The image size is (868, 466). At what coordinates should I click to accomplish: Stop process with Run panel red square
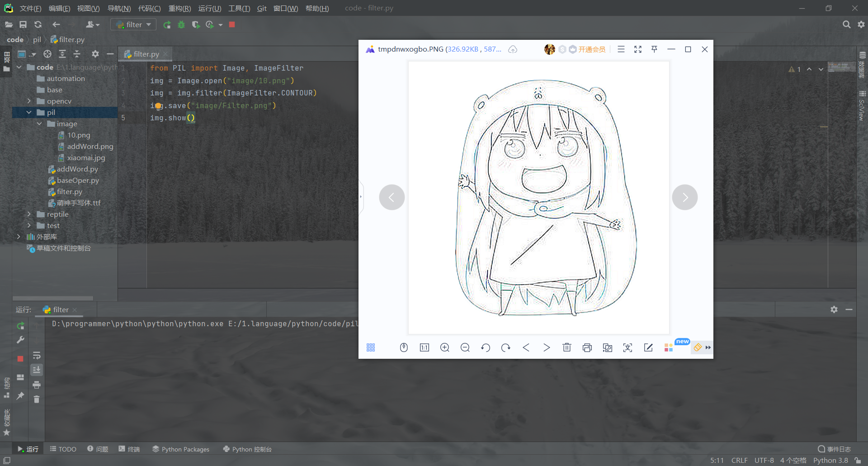(x=20, y=359)
